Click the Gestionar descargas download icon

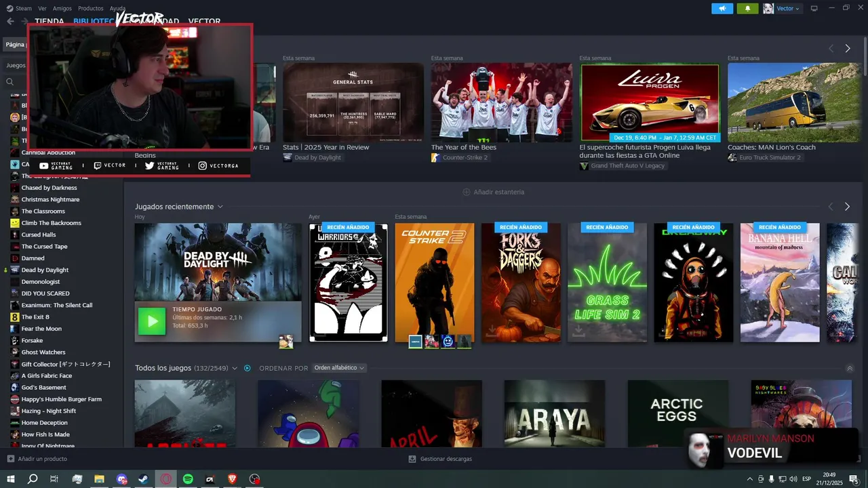pyautogui.click(x=412, y=459)
